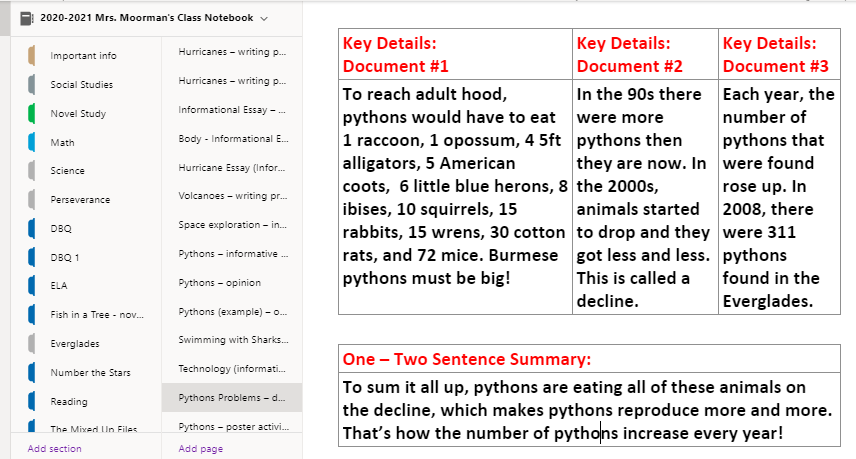Click the Add section link
The height and width of the screenshot is (459, 856).
pyautogui.click(x=55, y=449)
